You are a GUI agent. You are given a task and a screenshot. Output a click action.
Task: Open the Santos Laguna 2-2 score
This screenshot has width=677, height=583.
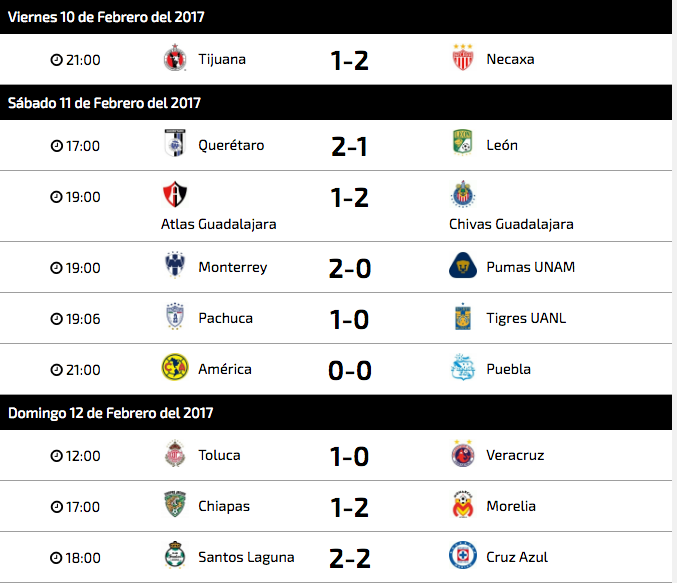coord(350,558)
